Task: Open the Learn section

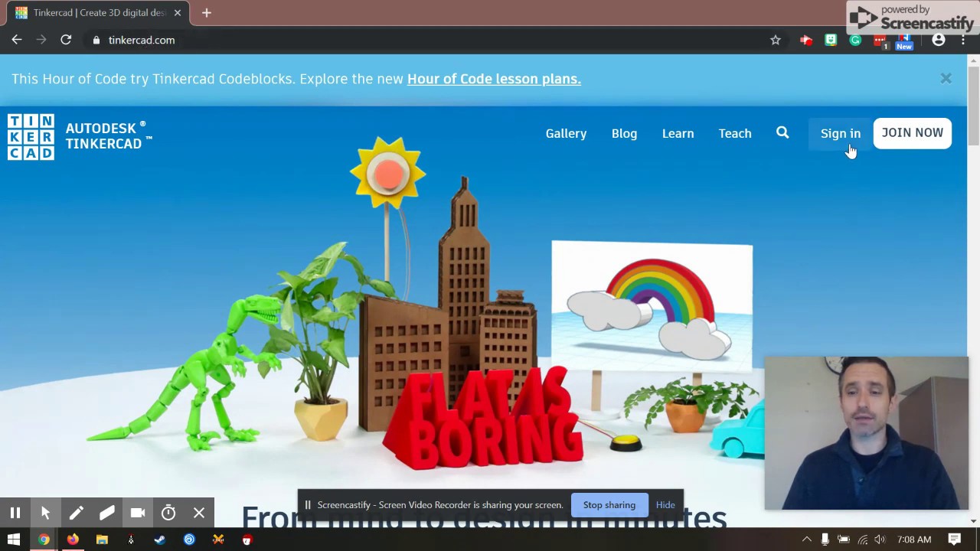Action: point(678,133)
